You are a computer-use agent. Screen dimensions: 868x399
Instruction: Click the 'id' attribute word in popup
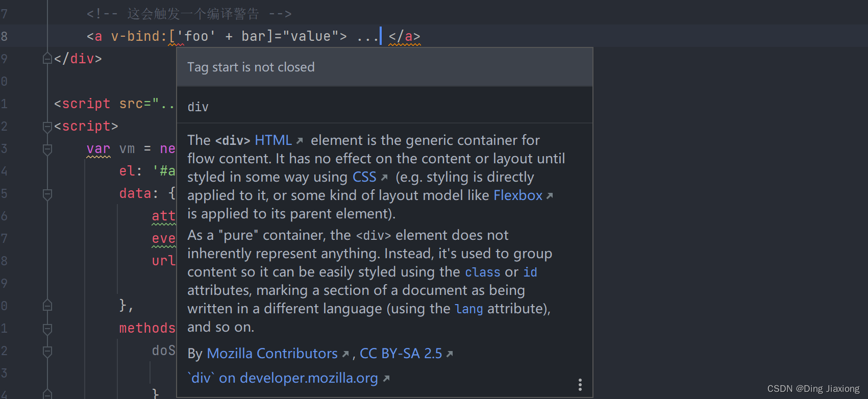[530, 272]
